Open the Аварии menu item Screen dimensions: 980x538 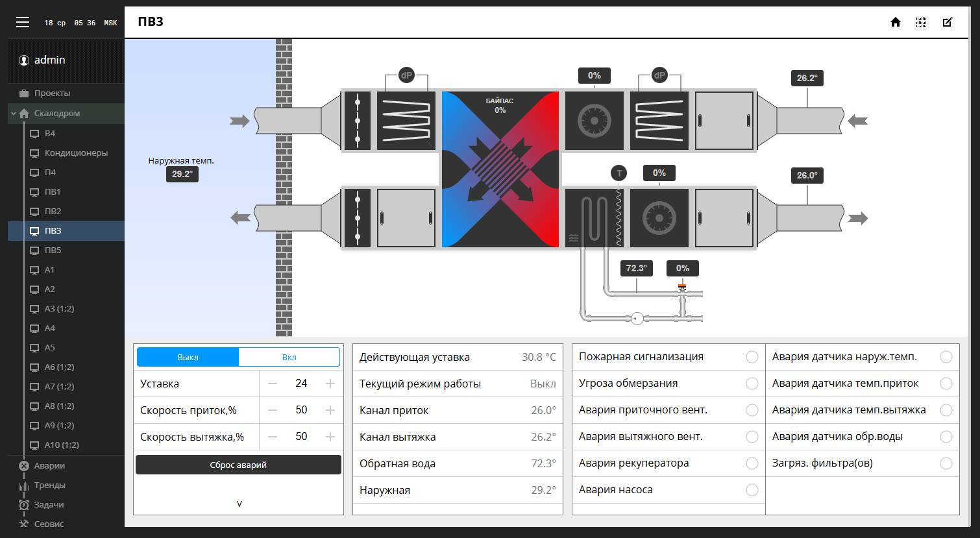(49, 466)
